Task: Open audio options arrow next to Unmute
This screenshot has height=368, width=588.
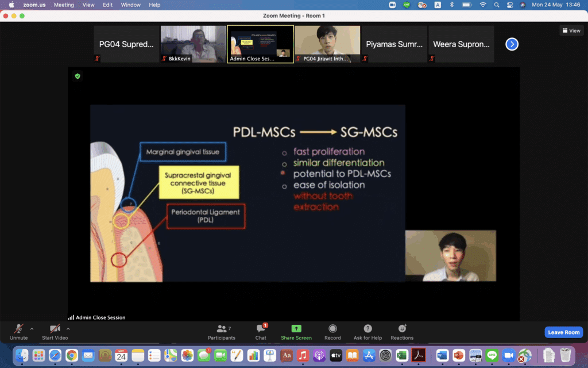Action: 32,329
